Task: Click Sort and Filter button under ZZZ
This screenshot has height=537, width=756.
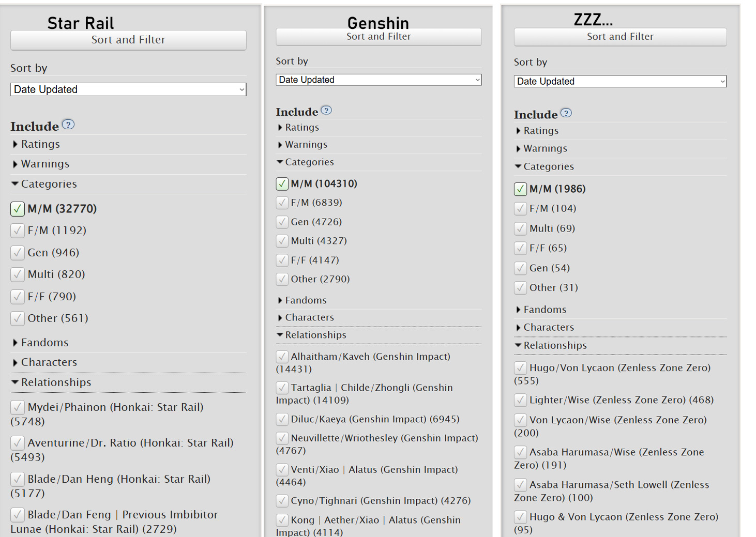Action: tap(620, 37)
